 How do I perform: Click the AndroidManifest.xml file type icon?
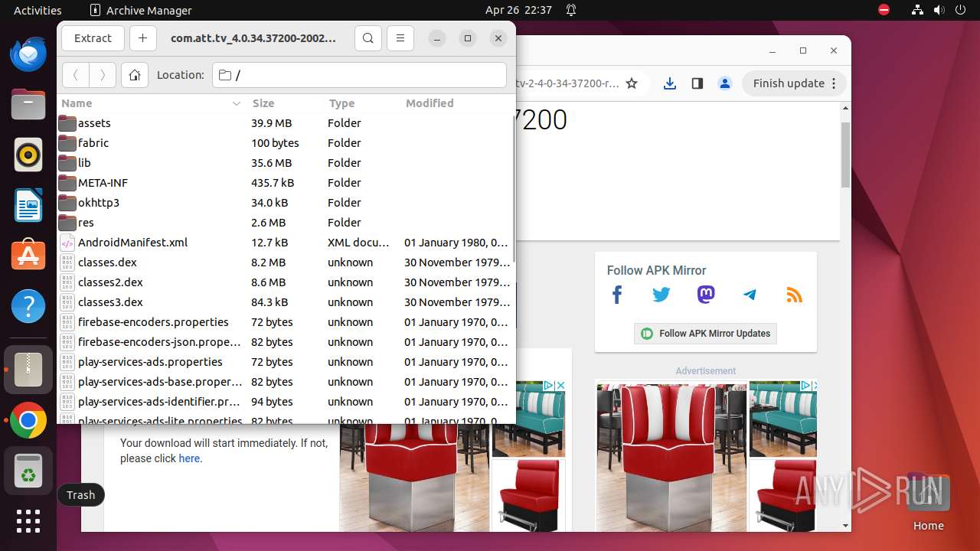point(67,243)
